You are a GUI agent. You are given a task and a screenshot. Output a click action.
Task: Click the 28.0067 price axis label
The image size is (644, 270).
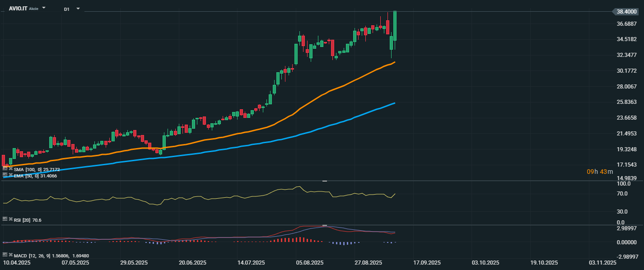coord(627,87)
